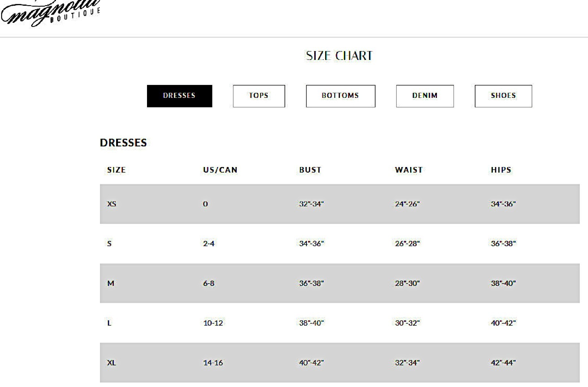Click the S row US size 2-4
Image resolution: width=588 pixels, height=387 pixels.
209,244
